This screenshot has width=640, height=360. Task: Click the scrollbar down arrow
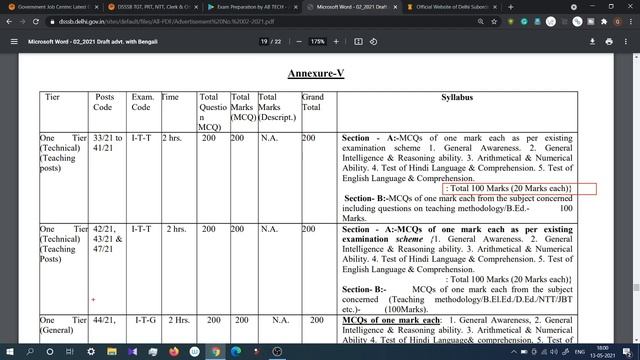tap(636, 340)
